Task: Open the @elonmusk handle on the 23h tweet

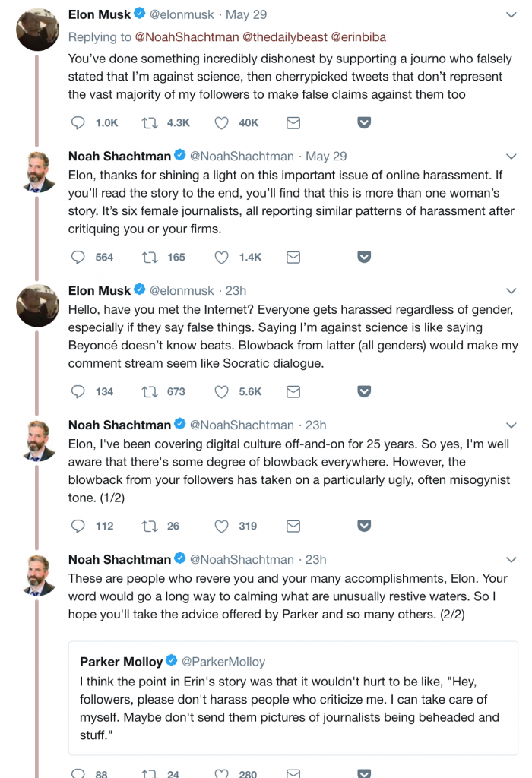Action: [182, 291]
